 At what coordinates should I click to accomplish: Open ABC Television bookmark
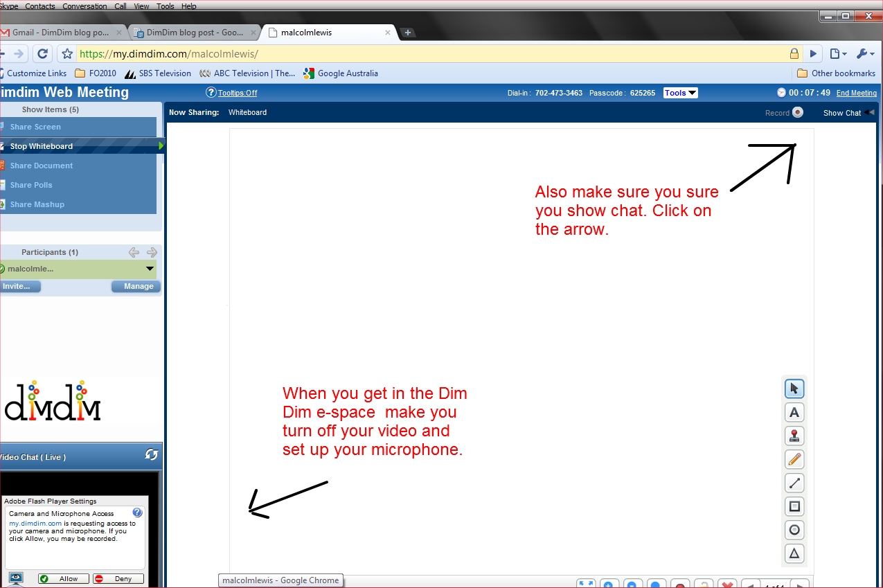(247, 73)
